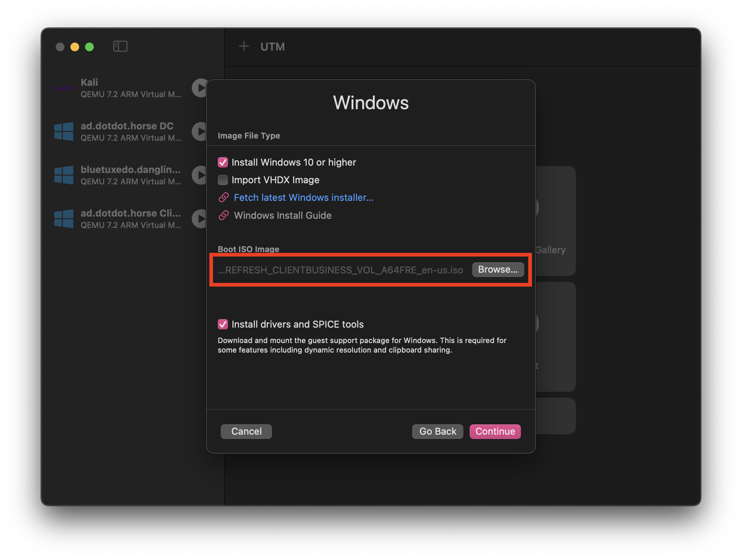
Task: Click the ISO file path field
Action: (x=341, y=270)
